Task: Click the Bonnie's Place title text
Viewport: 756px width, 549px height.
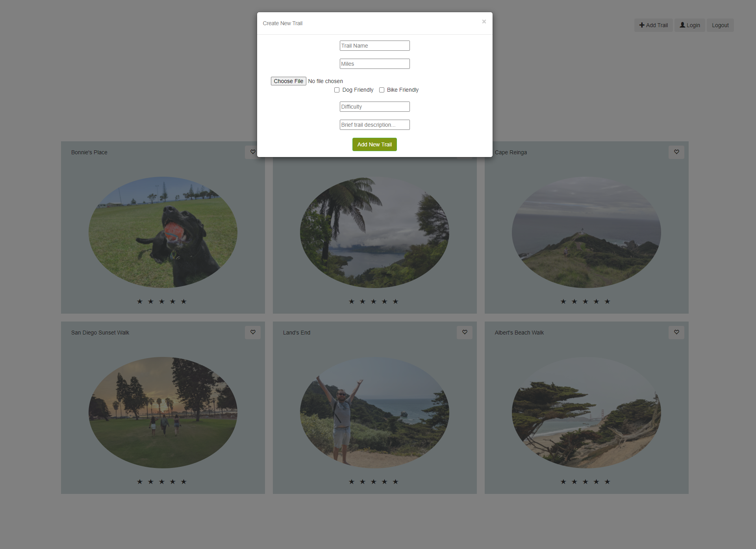Action: 89,152
